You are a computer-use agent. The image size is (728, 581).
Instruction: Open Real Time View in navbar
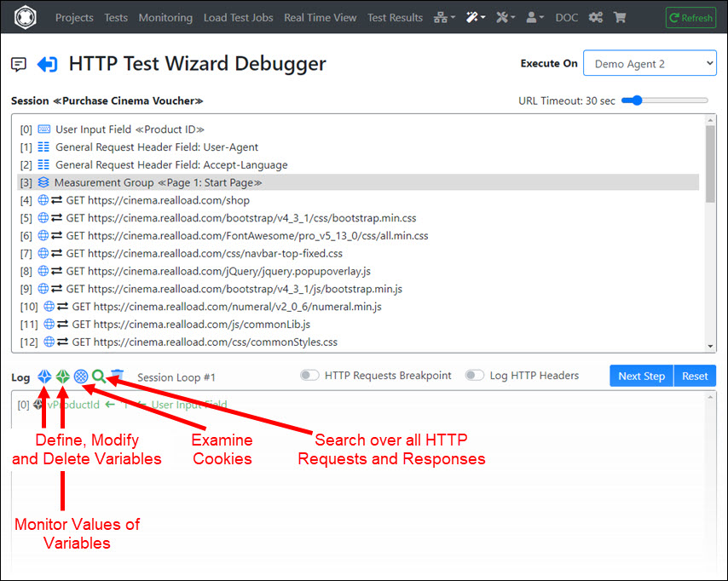[321, 18]
